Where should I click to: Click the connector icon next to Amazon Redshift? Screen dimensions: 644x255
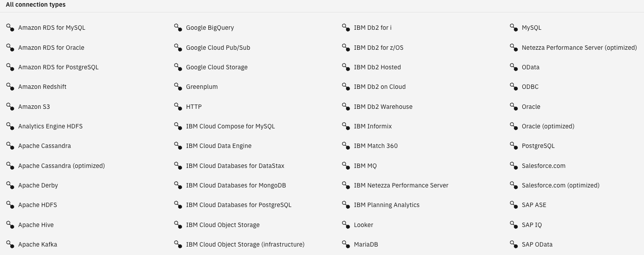[10, 87]
